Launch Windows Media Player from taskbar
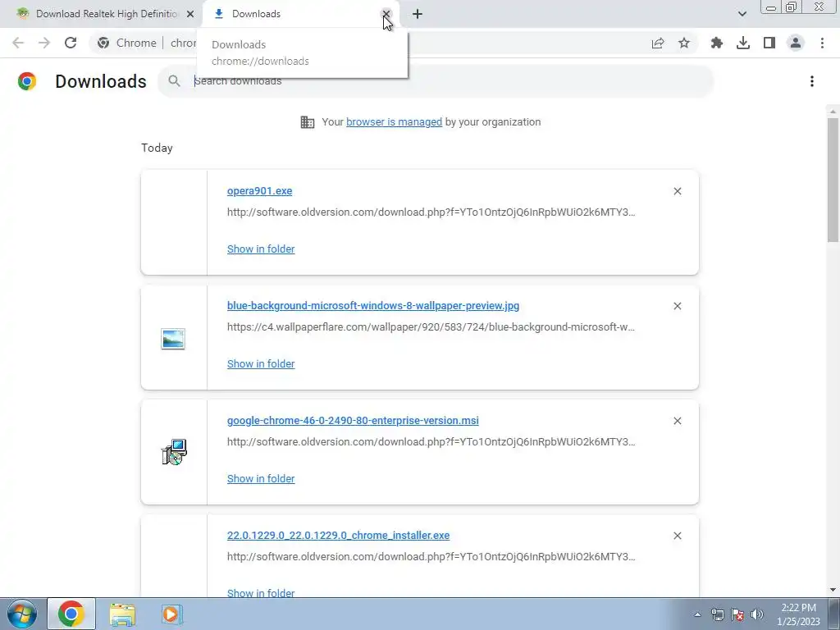The height and width of the screenshot is (630, 840). 171,614
